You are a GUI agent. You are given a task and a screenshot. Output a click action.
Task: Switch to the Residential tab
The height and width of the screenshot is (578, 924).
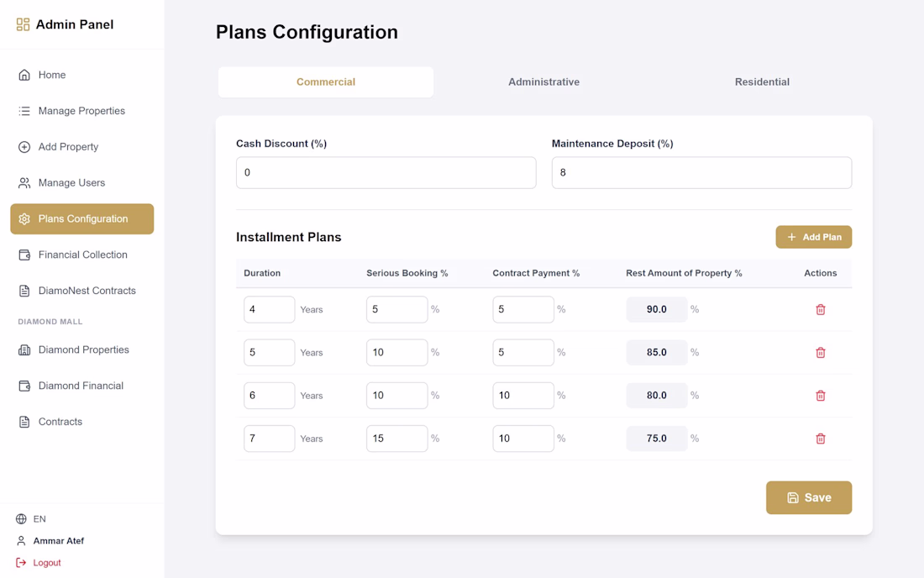pyautogui.click(x=762, y=81)
